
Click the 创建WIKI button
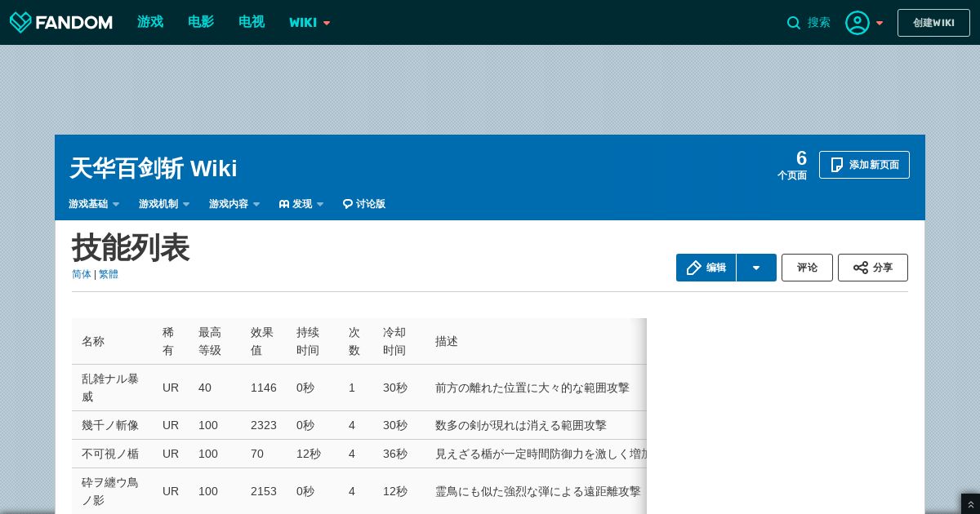pos(933,23)
